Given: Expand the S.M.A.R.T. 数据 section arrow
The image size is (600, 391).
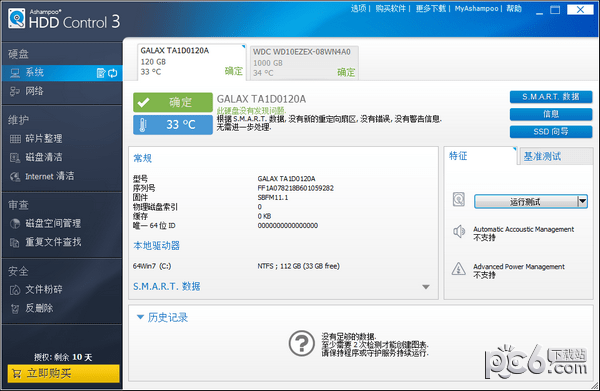Looking at the screenshot, I should click(x=426, y=287).
